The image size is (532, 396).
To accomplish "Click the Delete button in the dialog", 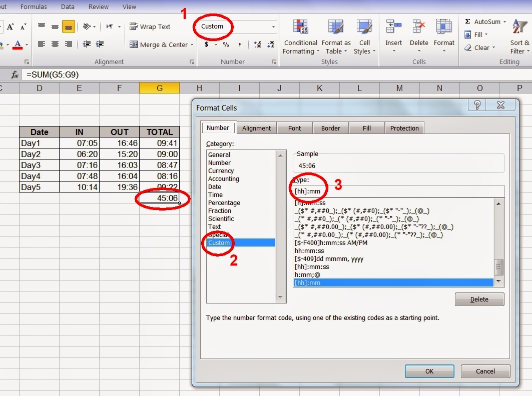I will (x=479, y=298).
